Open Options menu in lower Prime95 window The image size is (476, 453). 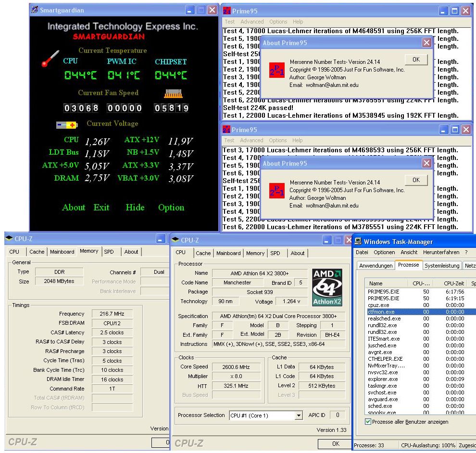278,140
